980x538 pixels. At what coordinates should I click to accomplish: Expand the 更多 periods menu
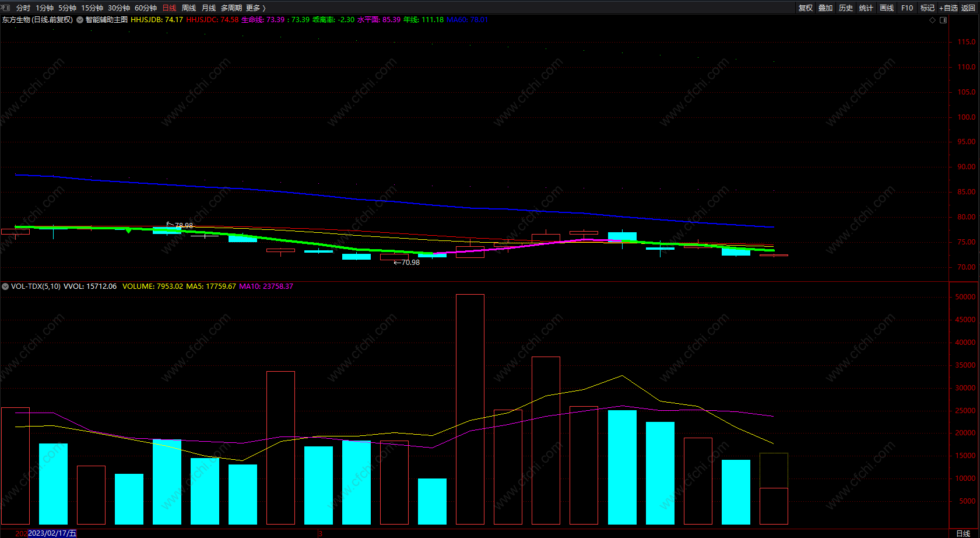(x=255, y=8)
